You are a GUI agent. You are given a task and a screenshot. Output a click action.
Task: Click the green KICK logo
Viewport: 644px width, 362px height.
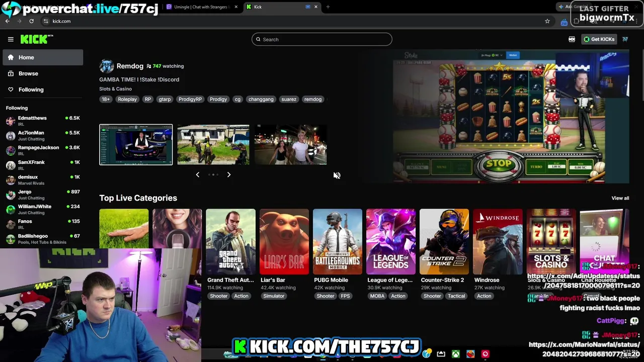(x=36, y=39)
